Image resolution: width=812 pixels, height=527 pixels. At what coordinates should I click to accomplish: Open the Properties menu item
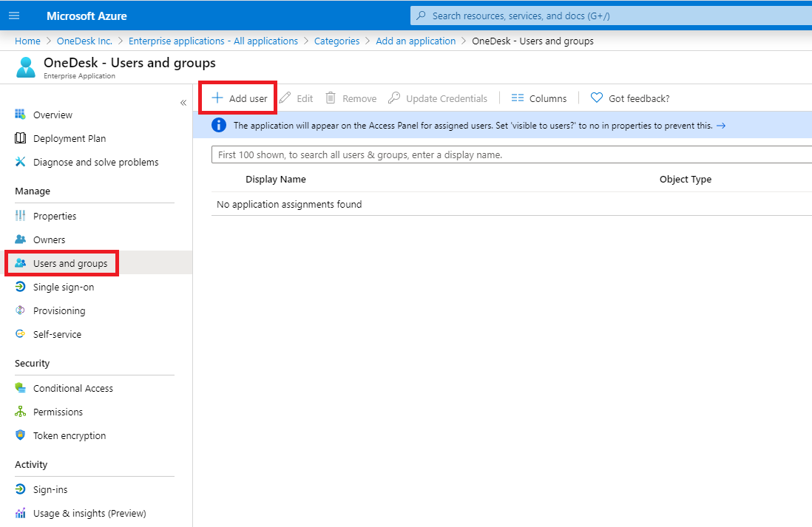(x=55, y=216)
